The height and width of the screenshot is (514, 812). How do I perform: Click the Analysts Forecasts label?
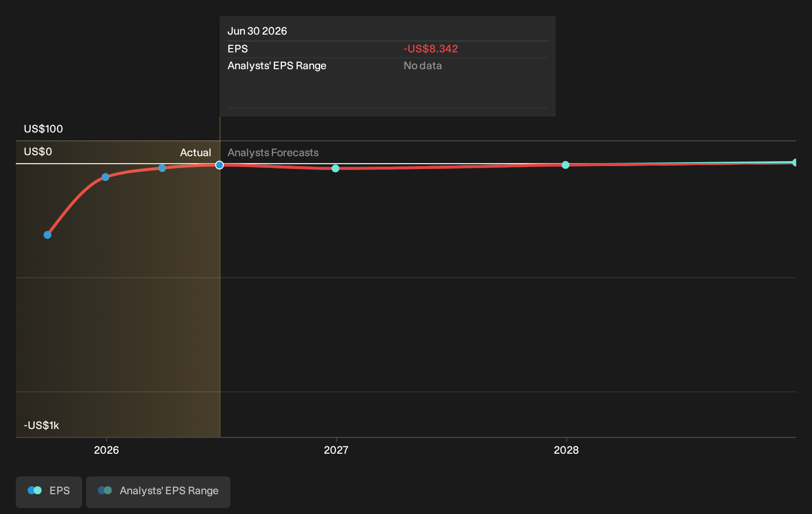point(273,153)
